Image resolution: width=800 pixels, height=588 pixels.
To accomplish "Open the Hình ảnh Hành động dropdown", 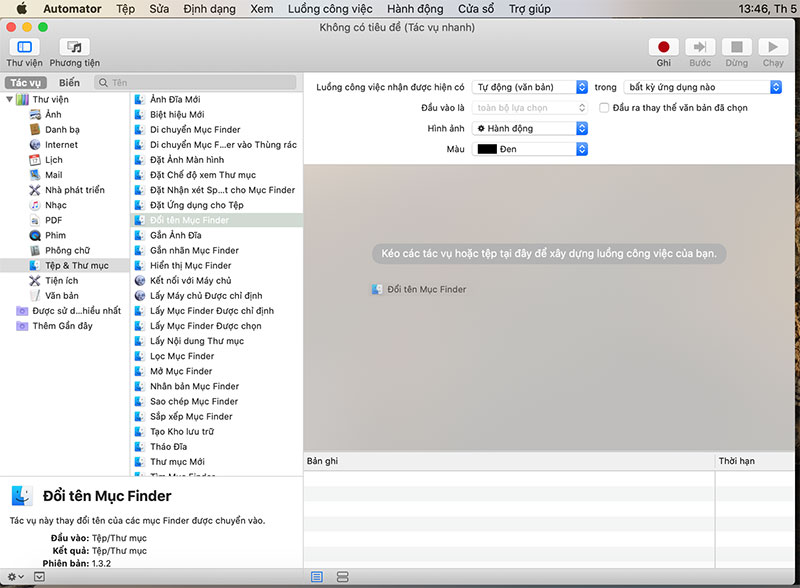I will tap(530, 128).
